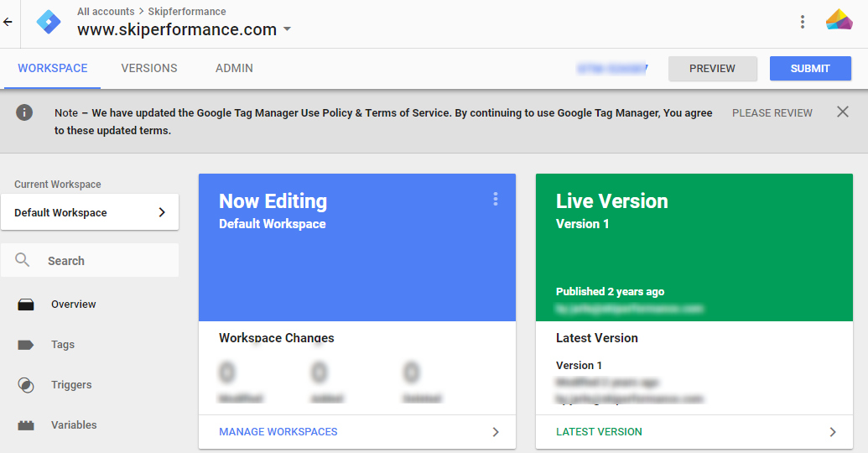Click the arrow beside Manage Workspaces
Viewport: 868px width, 453px height.
[x=496, y=432]
